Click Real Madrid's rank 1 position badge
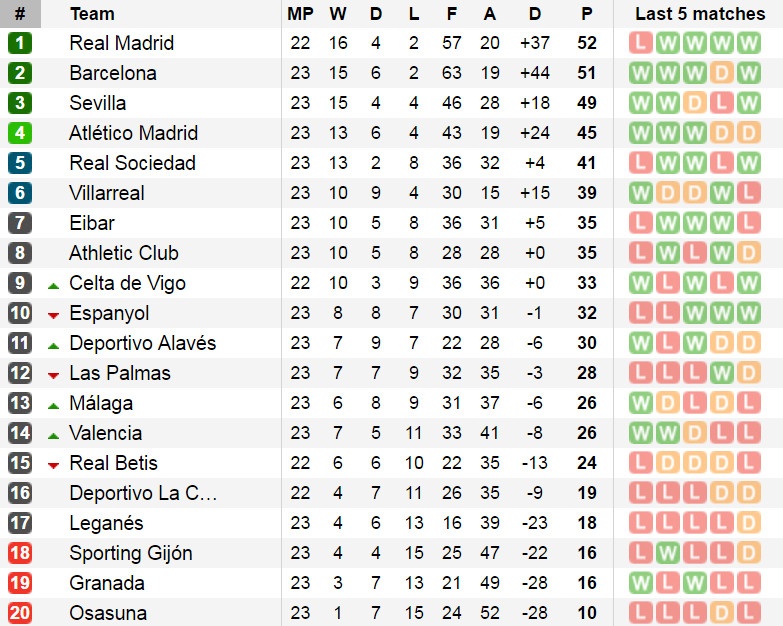 (x=20, y=43)
